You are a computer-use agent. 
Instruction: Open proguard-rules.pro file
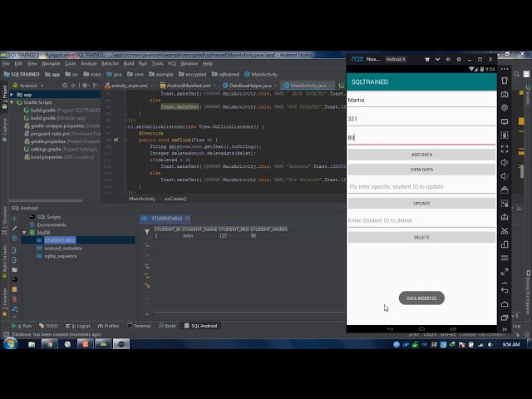point(50,134)
